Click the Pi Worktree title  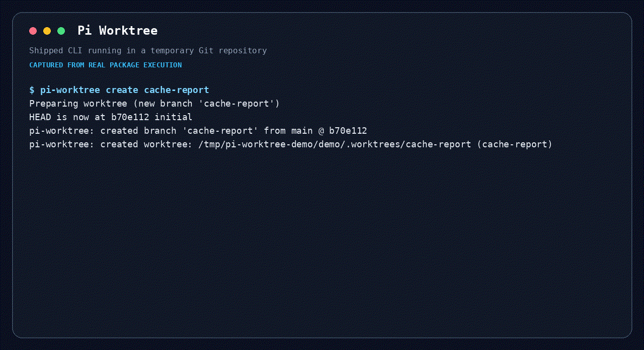pyautogui.click(x=117, y=31)
